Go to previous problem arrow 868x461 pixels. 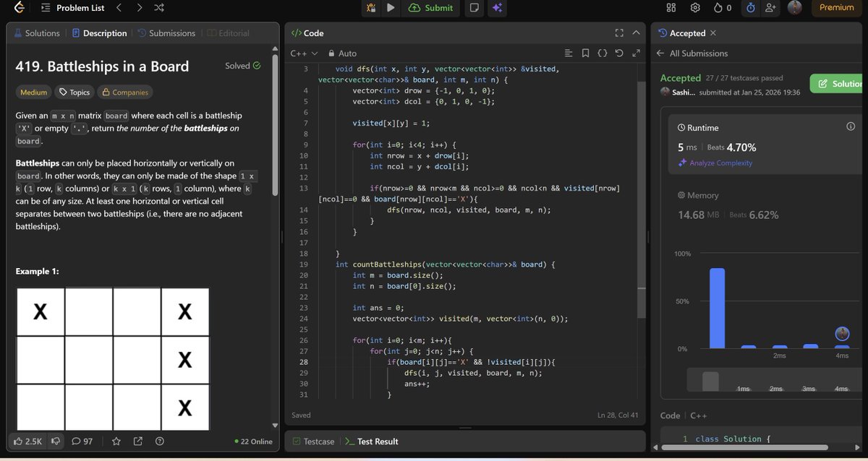point(119,8)
